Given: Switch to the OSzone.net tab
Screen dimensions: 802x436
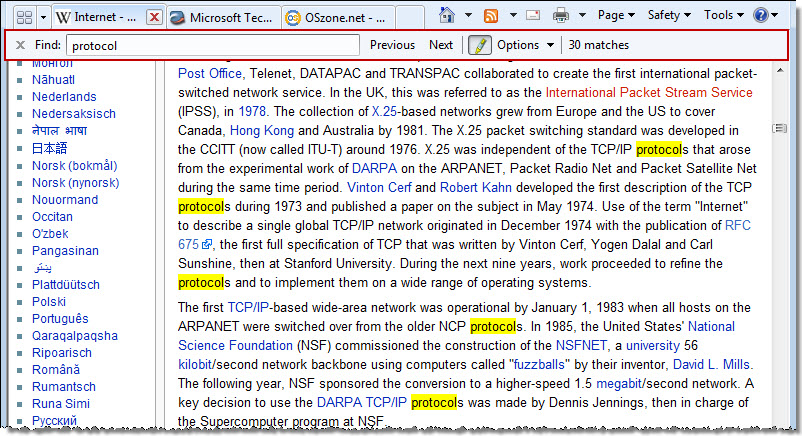Looking at the screenshot, I should click(338, 17).
